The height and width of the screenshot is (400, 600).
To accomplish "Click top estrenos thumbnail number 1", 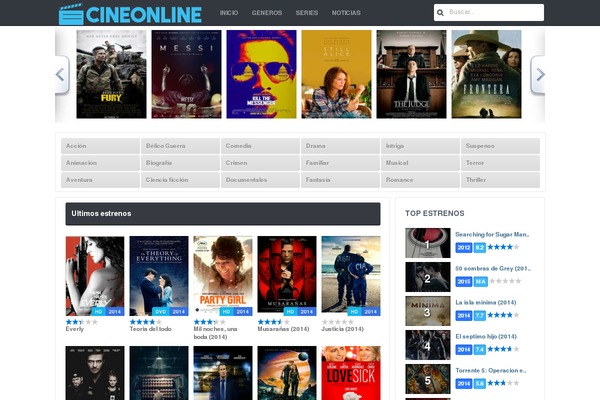I will tap(428, 243).
